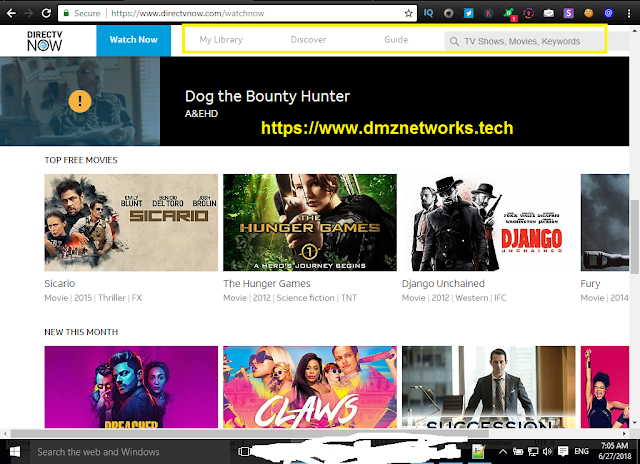This screenshot has width=640, height=464.
Task: Click the search magnifier icon
Action: (x=454, y=41)
